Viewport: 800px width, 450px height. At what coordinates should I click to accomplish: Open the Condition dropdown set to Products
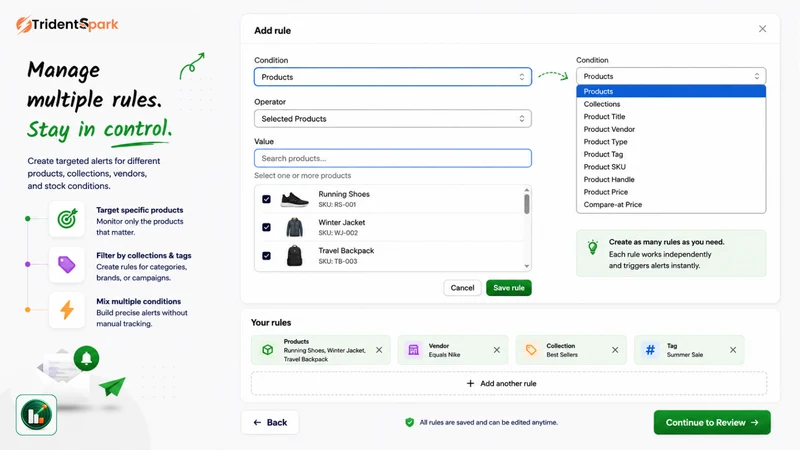(393, 77)
